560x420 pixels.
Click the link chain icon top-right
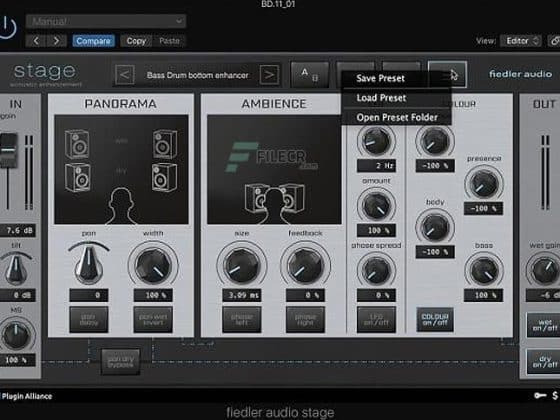pos(554,41)
